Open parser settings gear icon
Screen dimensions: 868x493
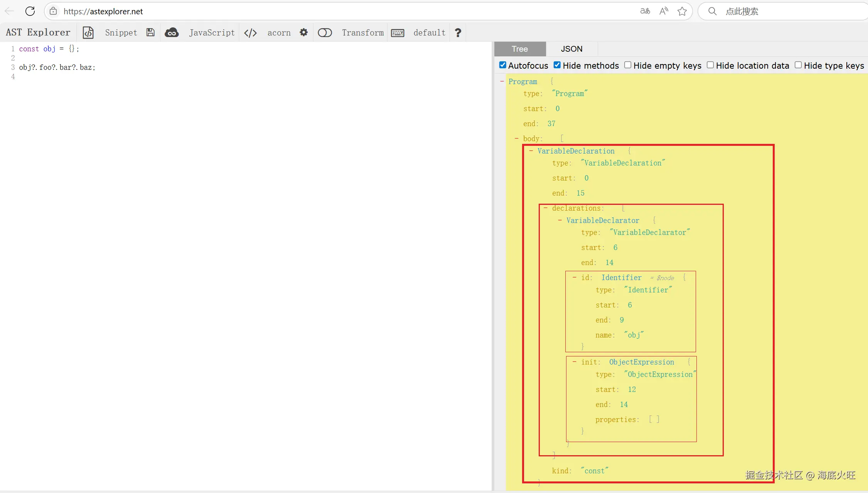point(304,32)
